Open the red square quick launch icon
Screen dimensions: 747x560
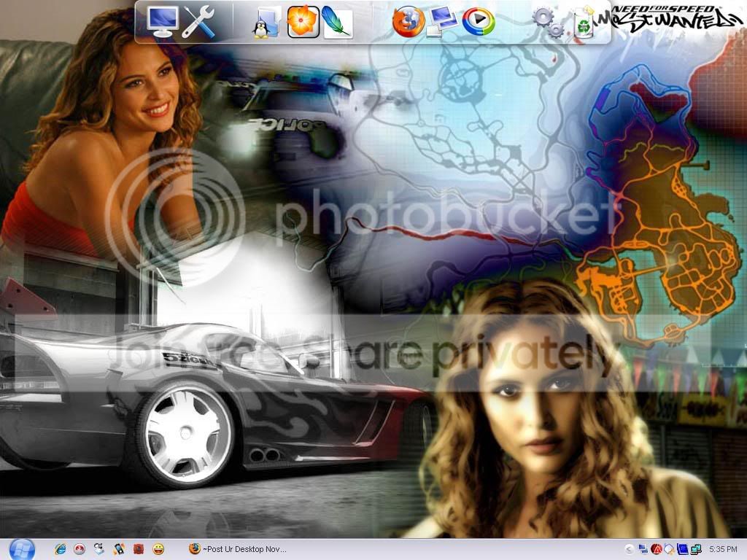tap(138, 549)
